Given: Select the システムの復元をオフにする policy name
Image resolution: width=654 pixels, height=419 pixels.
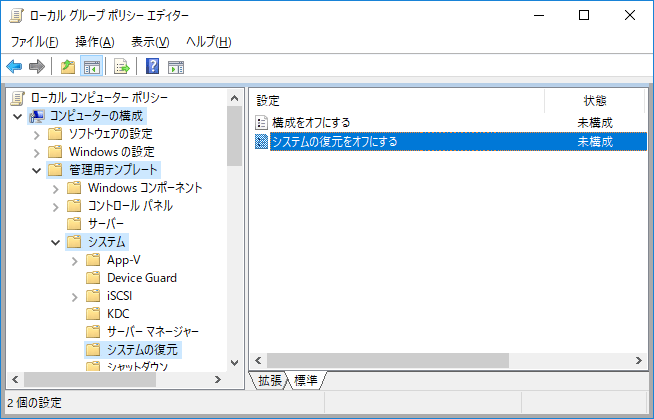Looking at the screenshot, I should pyautogui.click(x=335, y=142).
